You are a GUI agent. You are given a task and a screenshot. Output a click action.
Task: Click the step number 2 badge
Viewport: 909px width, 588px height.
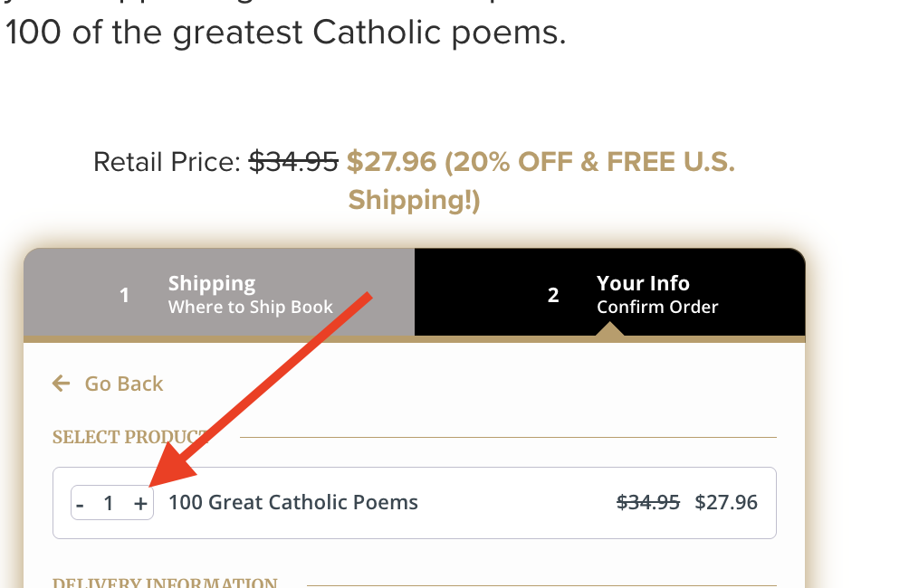click(x=553, y=295)
